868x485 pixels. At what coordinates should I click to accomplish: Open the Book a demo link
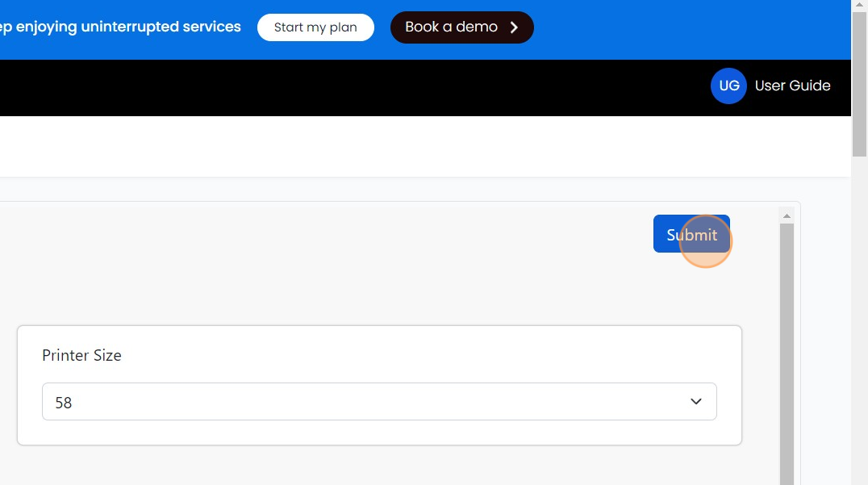click(x=452, y=27)
